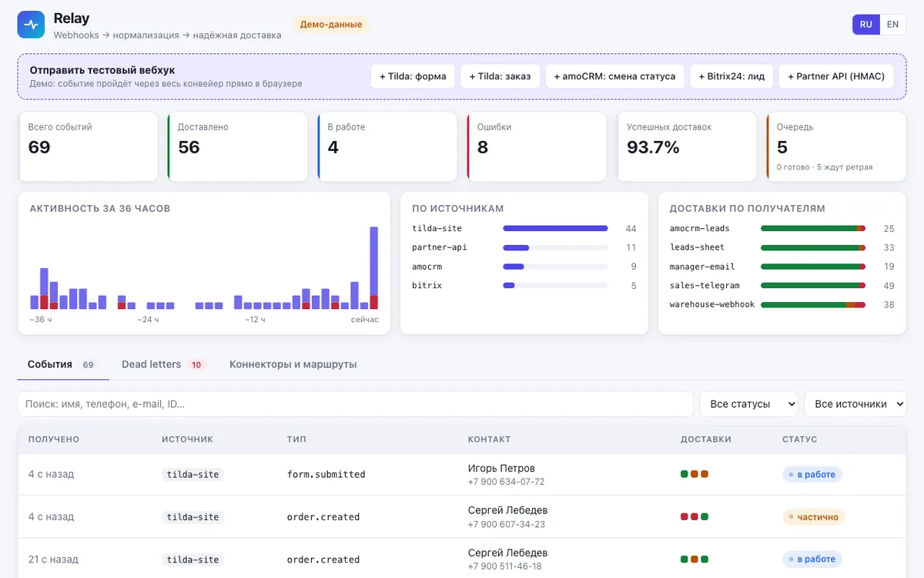Screen dimensions: 924x578
Task: Open the "Всего событий" stat card
Action: click(x=87, y=146)
